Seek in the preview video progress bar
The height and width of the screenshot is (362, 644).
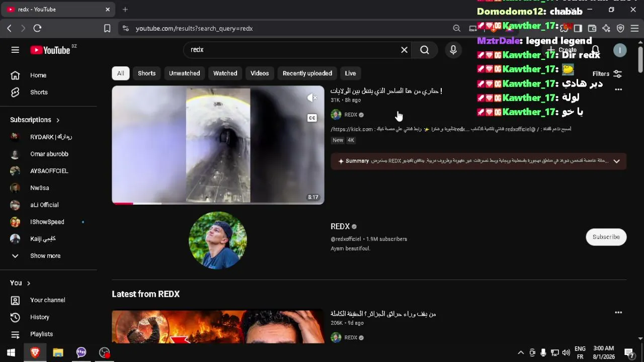[x=218, y=203]
